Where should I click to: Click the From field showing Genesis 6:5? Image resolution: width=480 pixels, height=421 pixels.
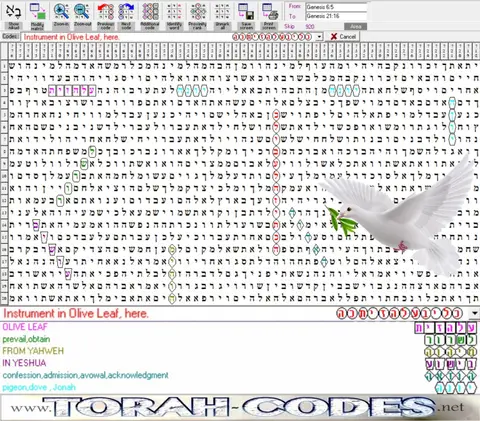point(336,7)
